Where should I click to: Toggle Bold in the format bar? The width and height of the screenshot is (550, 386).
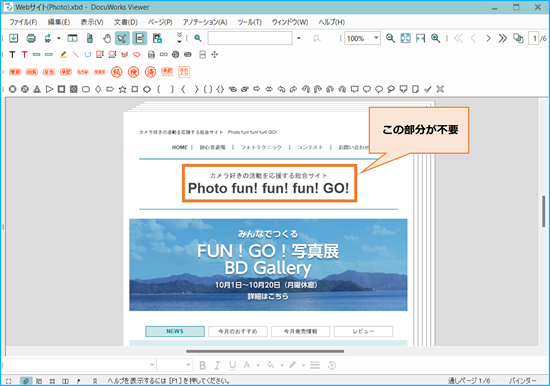point(202,365)
